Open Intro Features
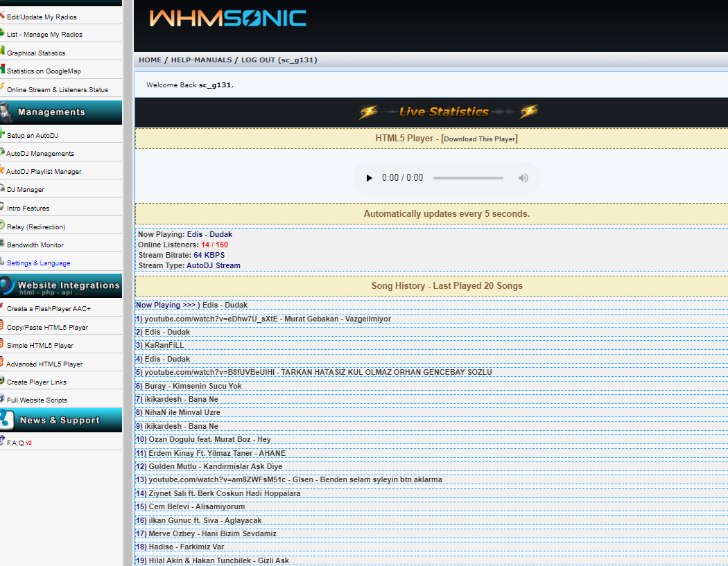The image size is (728, 566). [x=28, y=209]
